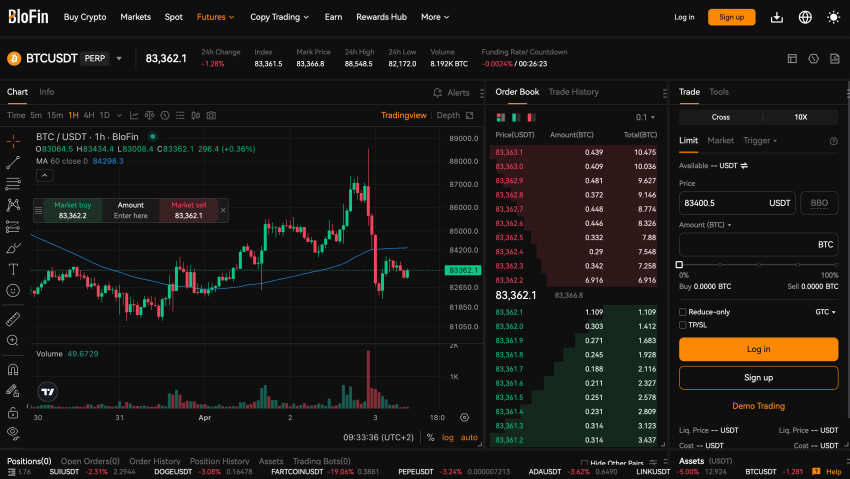
Task: Open the Trigger order type dropdown
Action: click(x=760, y=141)
